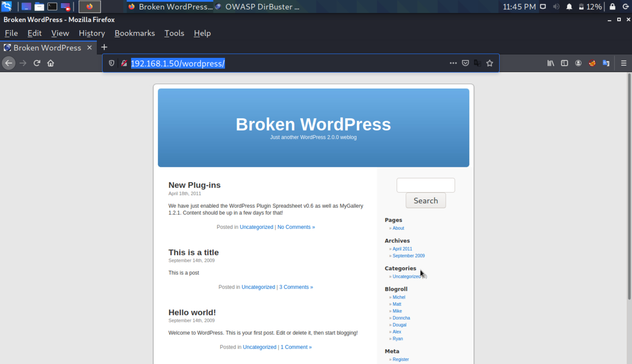Open No Comments link under New Plug-ins
The width and height of the screenshot is (632, 364).
click(x=296, y=227)
